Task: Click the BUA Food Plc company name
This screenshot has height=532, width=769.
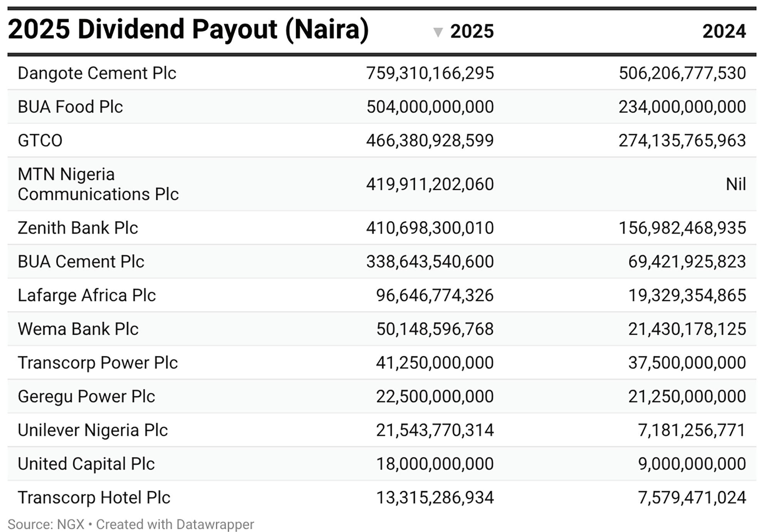Action: pos(70,107)
